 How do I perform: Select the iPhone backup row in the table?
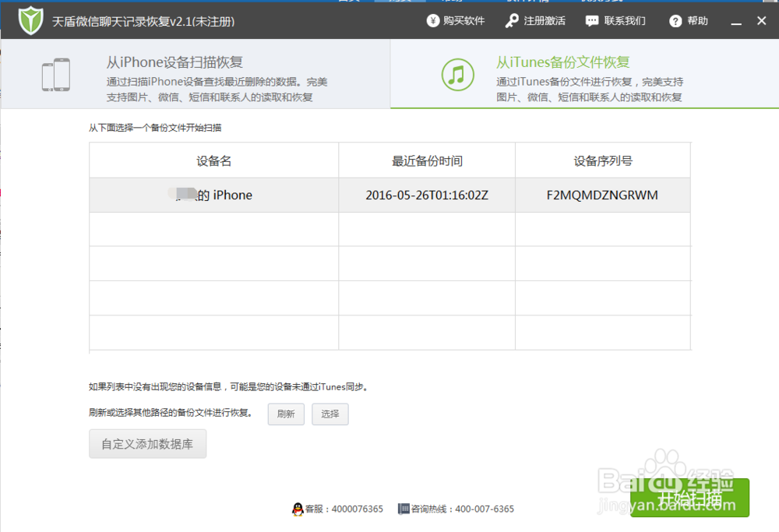click(213, 195)
